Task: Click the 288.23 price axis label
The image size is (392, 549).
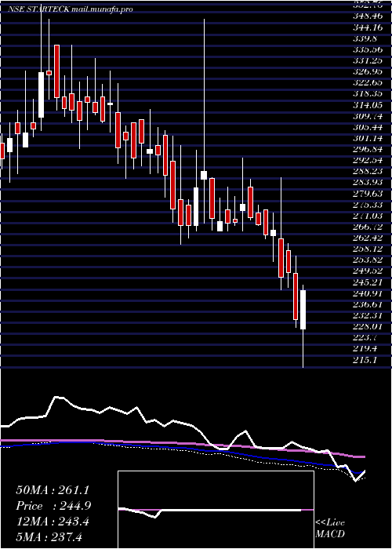Action: pos(367,172)
